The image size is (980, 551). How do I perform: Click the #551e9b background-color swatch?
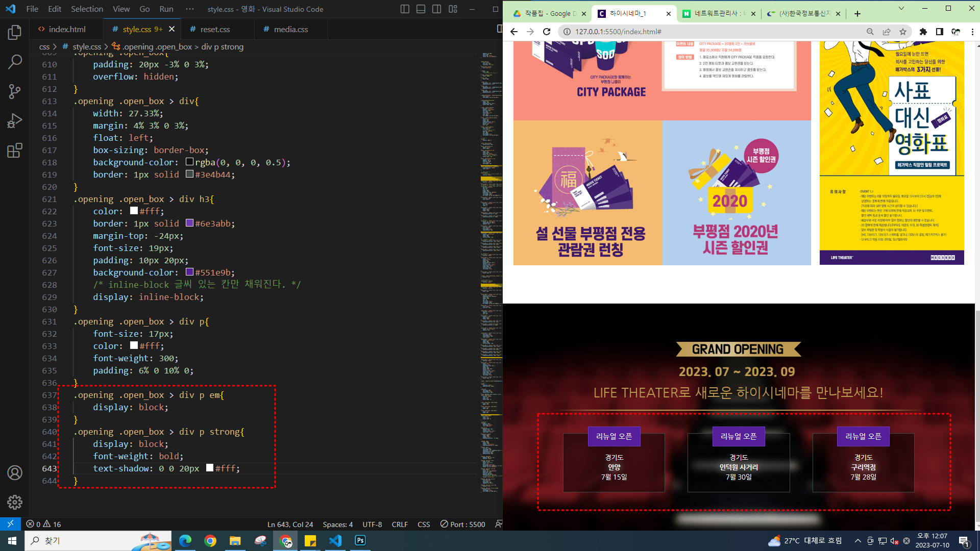tap(189, 272)
